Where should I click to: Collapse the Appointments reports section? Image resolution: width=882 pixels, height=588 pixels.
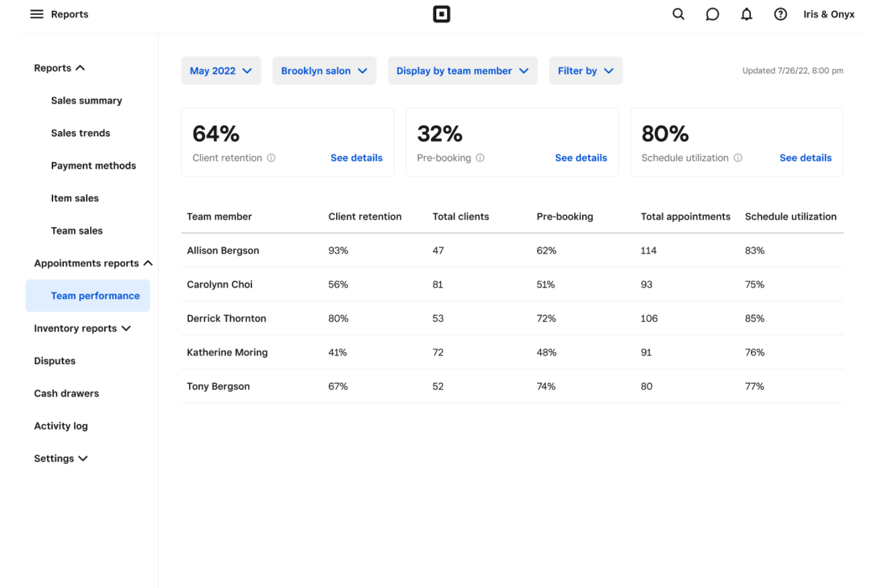point(92,263)
